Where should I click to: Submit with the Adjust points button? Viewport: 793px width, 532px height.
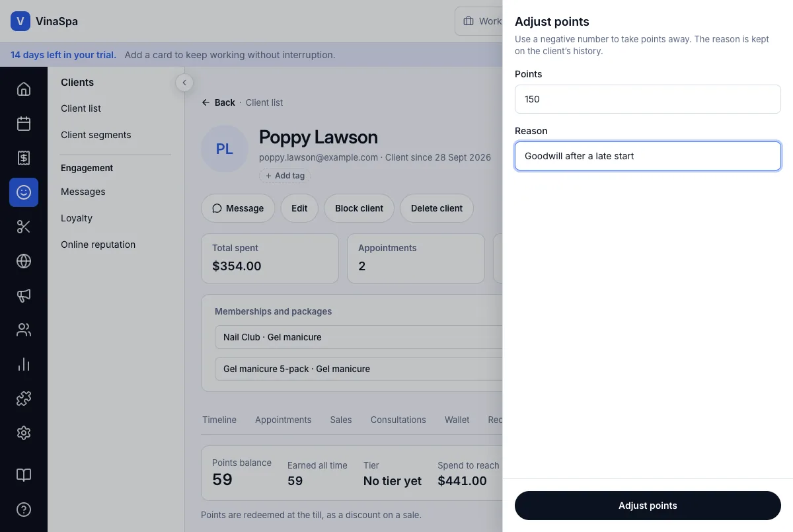(x=648, y=506)
